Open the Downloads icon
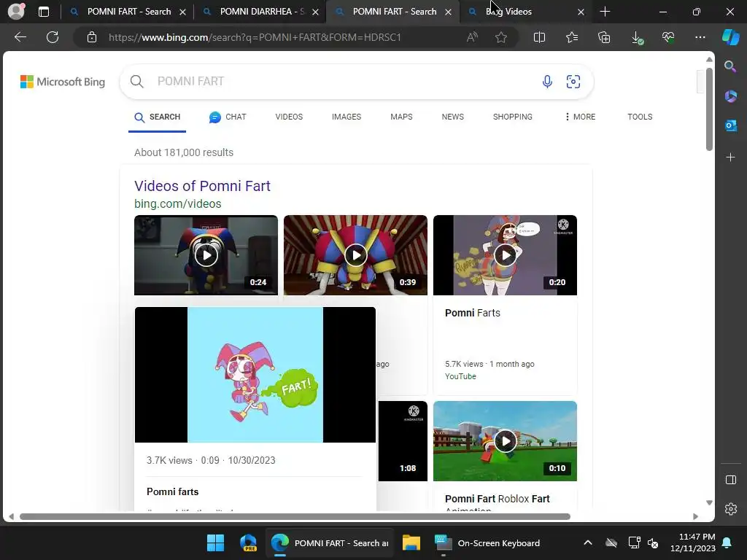747x560 pixels. tap(637, 38)
